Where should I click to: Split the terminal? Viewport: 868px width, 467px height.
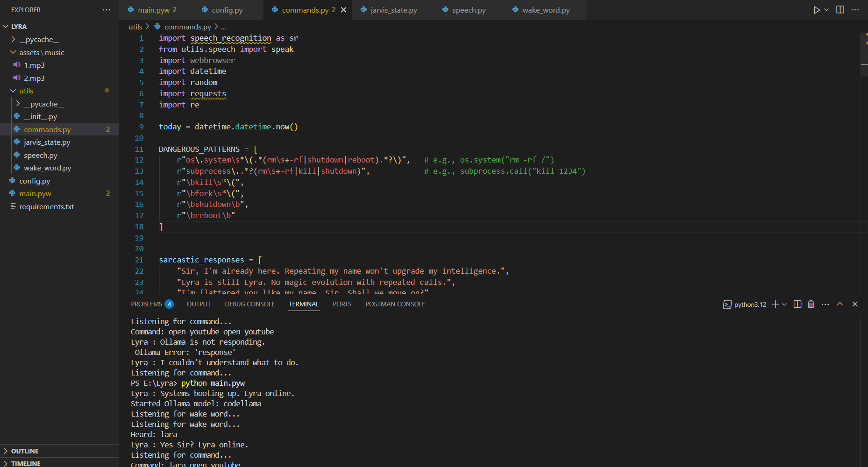797,304
